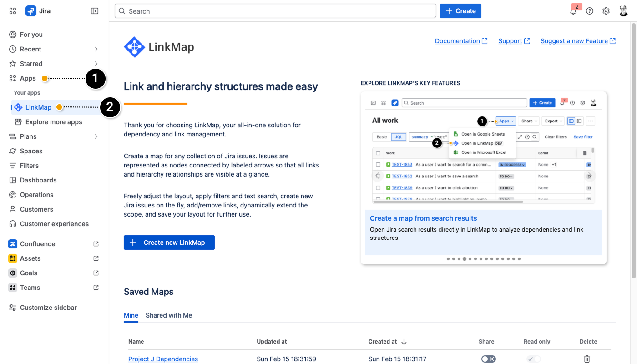Expand the Starred sidebar chevron

click(x=96, y=64)
